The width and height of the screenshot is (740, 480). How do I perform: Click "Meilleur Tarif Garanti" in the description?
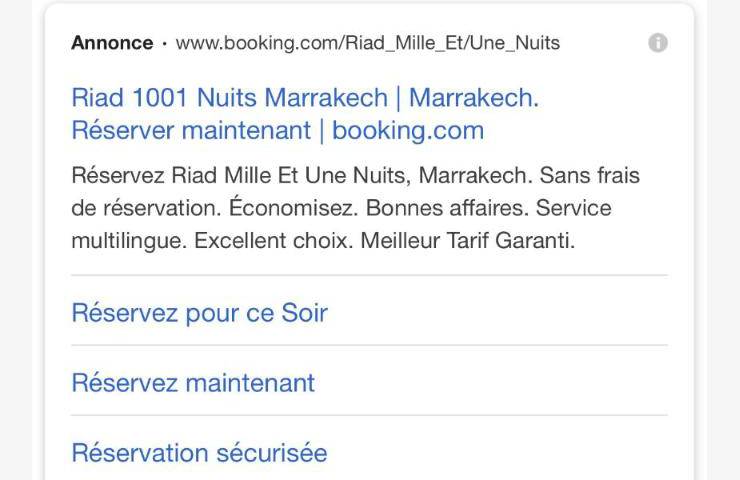point(467,241)
